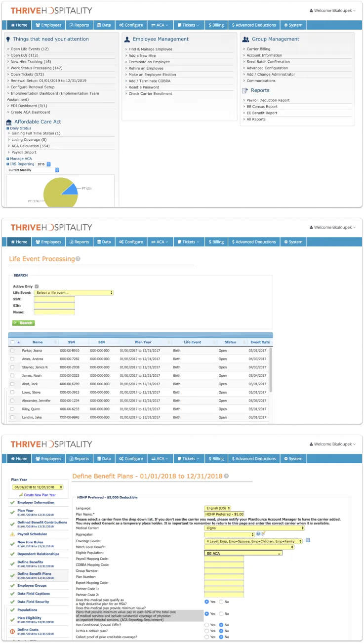Open the help icon beside the Aggregator dropdown

[258, 534]
